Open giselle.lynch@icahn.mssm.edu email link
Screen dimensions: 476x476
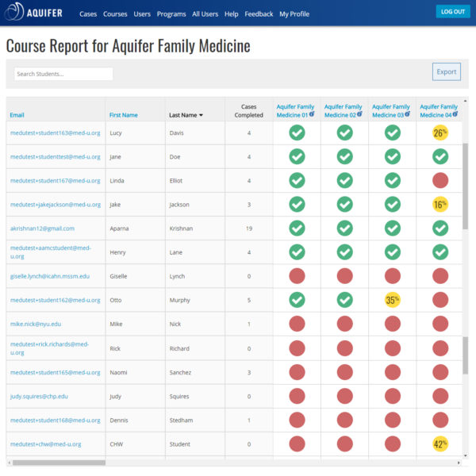point(50,276)
